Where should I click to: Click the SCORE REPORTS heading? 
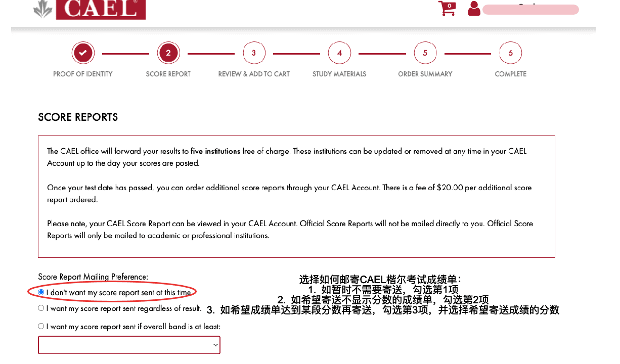point(78,117)
